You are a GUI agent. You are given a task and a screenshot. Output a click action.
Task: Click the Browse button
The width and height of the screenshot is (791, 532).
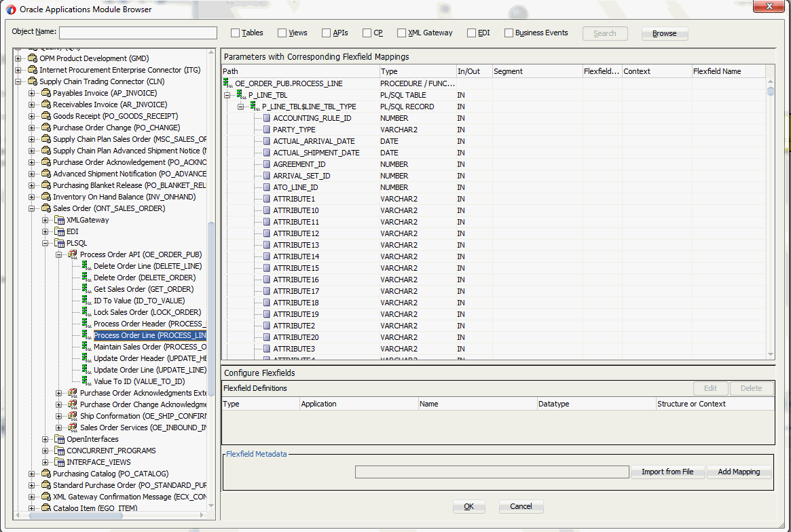pyautogui.click(x=665, y=33)
